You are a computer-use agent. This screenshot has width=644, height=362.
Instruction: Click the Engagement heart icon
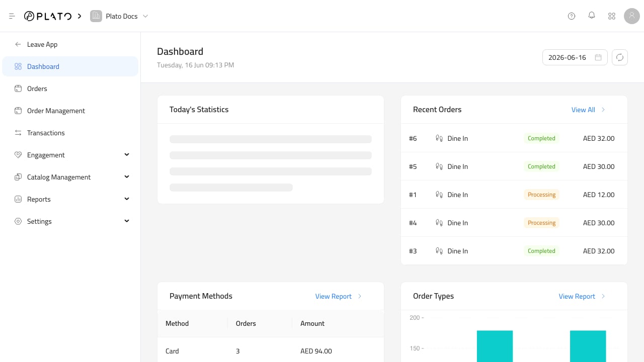tap(18, 155)
